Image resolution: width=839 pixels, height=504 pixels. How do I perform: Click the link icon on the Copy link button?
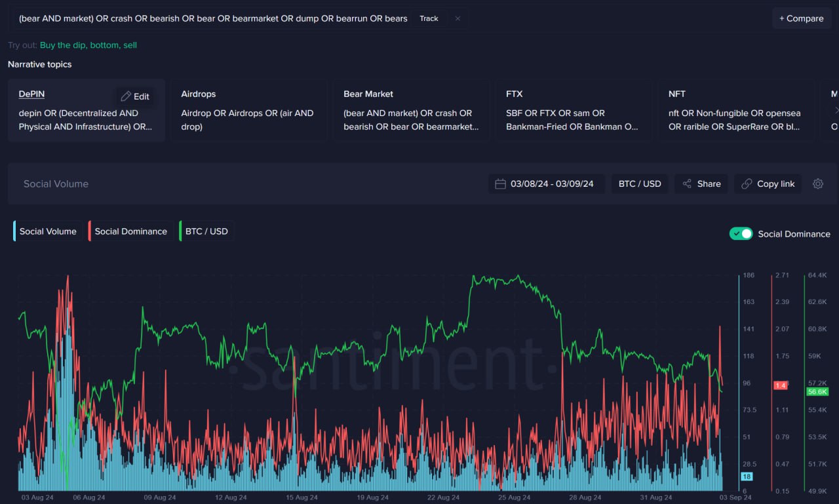tap(747, 184)
